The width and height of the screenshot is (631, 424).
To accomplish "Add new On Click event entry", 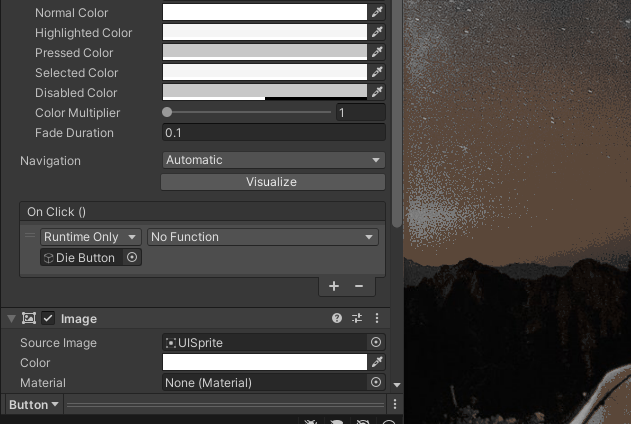I will point(334,286).
